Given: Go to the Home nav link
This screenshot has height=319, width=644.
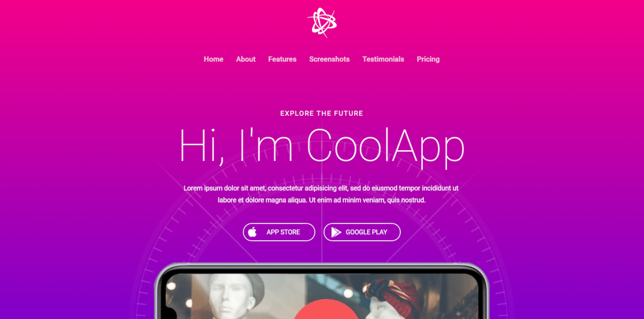Looking at the screenshot, I should pyautogui.click(x=214, y=59).
